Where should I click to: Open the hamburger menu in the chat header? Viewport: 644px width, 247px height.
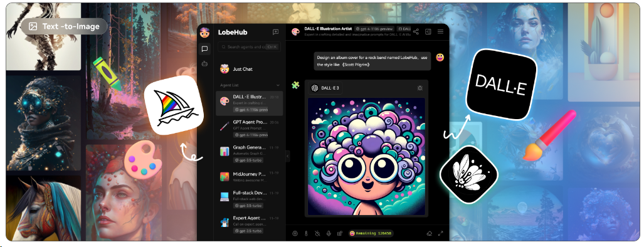(440, 31)
